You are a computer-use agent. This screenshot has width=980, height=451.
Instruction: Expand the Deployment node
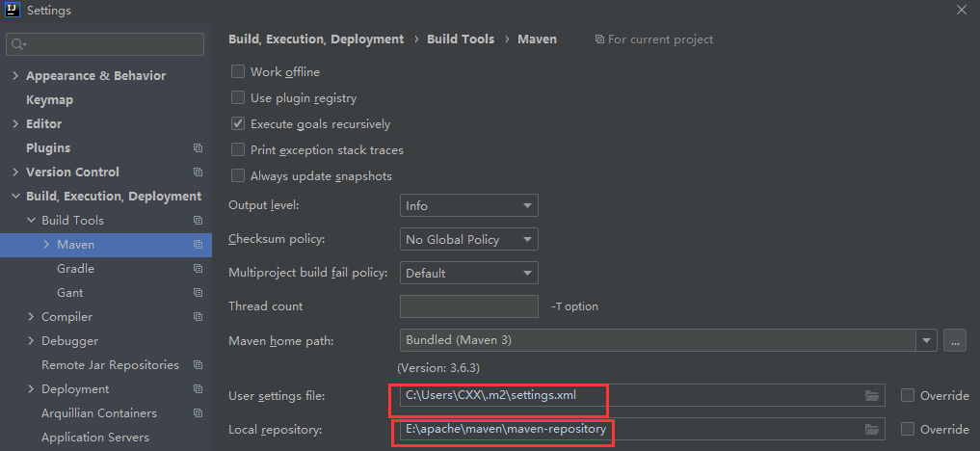point(31,389)
